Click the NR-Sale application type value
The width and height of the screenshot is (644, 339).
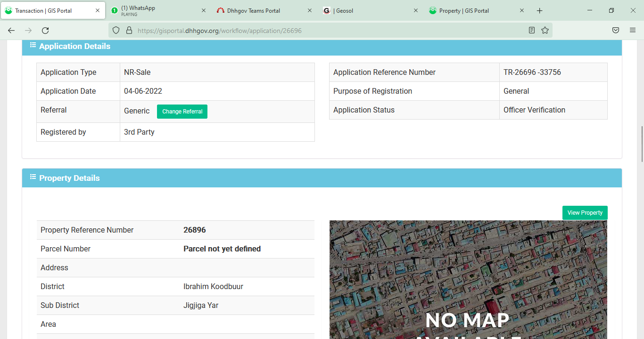[137, 72]
